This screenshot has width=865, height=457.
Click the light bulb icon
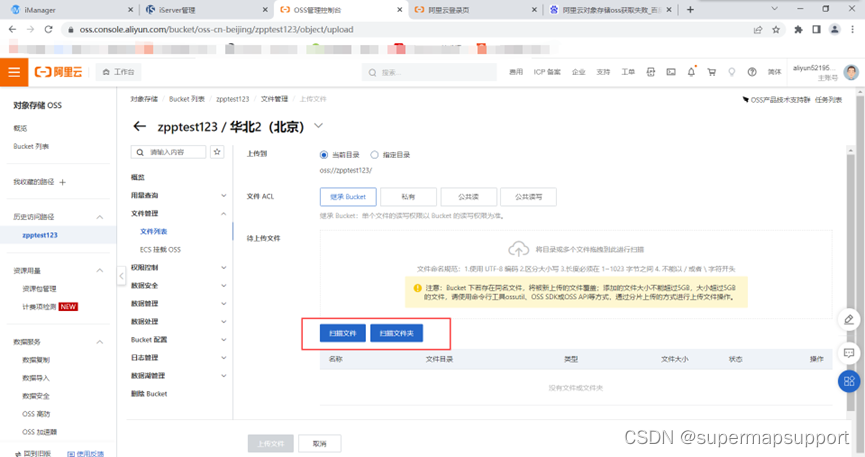point(731,72)
